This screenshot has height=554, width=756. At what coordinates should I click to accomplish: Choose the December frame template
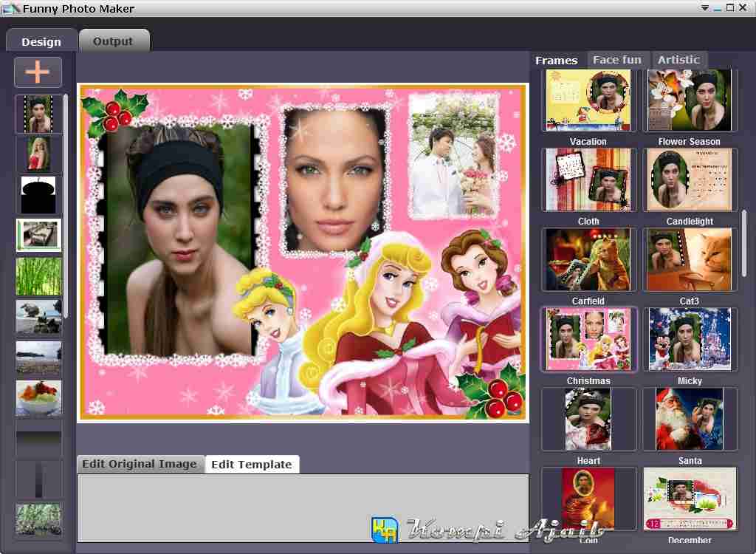point(690,499)
